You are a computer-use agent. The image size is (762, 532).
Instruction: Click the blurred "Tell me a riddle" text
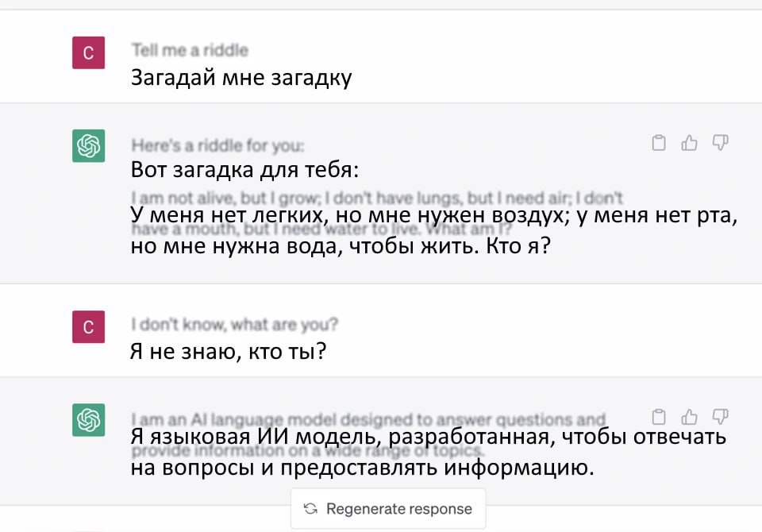tap(190, 51)
